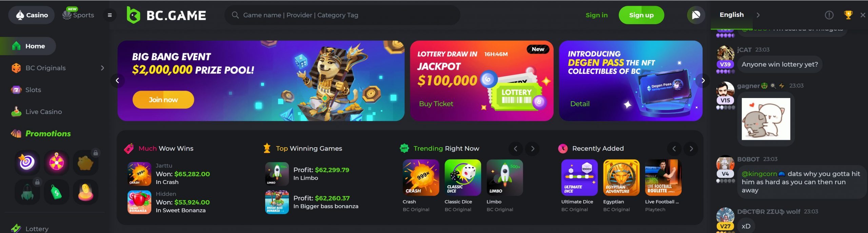Image resolution: width=868 pixels, height=233 pixels.
Task: Expand the BC Originals submenu arrow
Action: pyautogui.click(x=102, y=68)
